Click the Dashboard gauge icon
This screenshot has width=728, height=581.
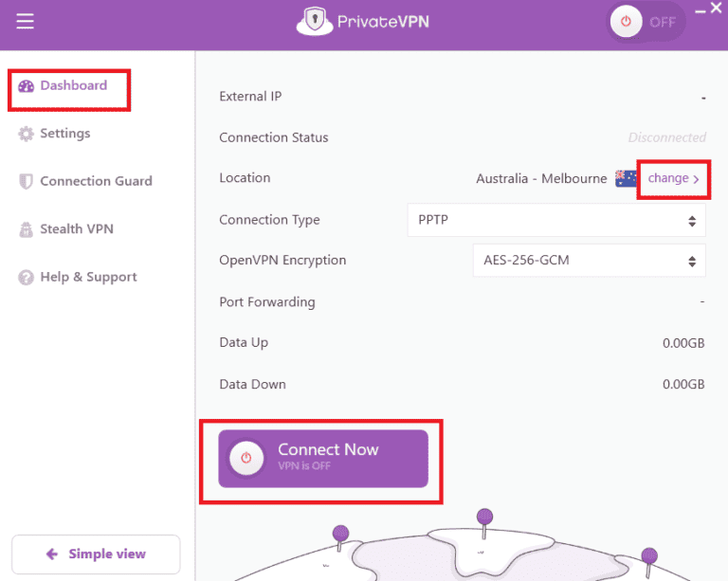(26, 86)
